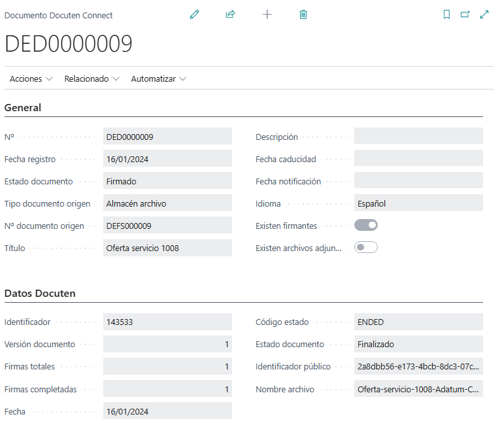Click the share icon in header

point(230,14)
